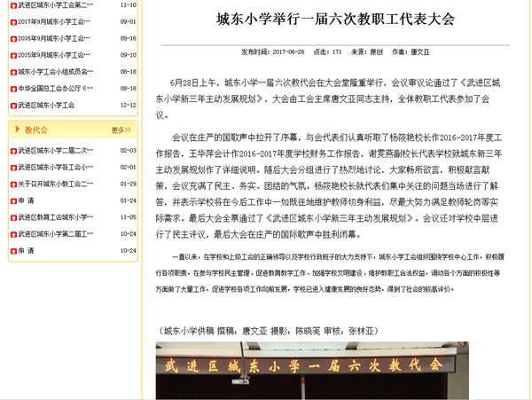Open the 申请 link dated 10-24

tap(26, 251)
